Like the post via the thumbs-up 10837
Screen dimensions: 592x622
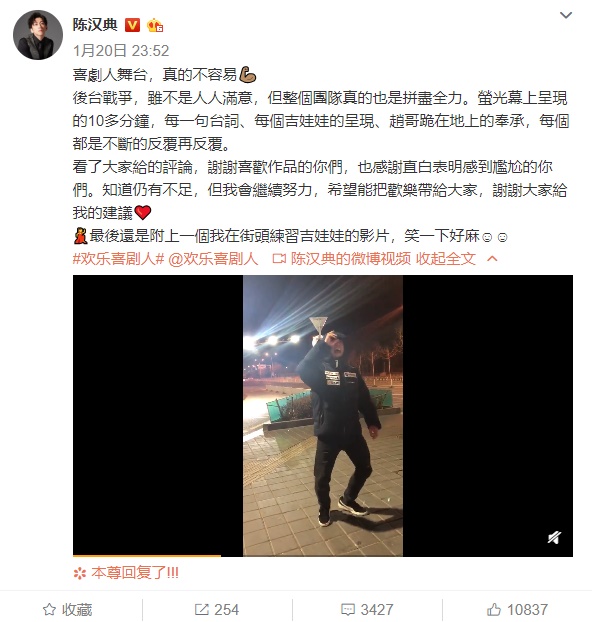coord(494,610)
